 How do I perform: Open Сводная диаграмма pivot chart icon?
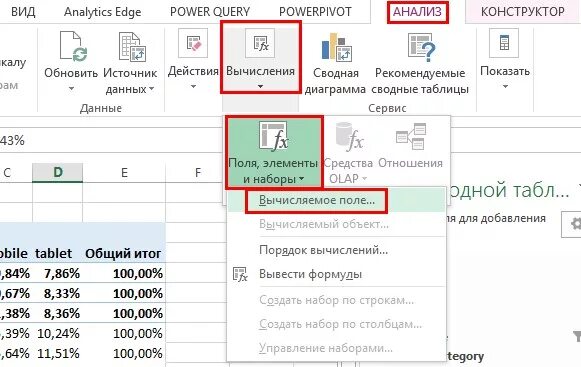coord(336,47)
